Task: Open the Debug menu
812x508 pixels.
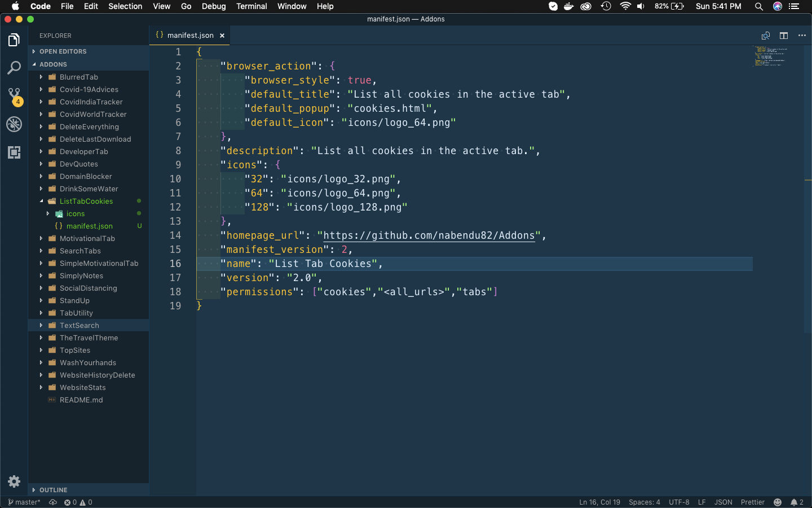Action: 214,6
